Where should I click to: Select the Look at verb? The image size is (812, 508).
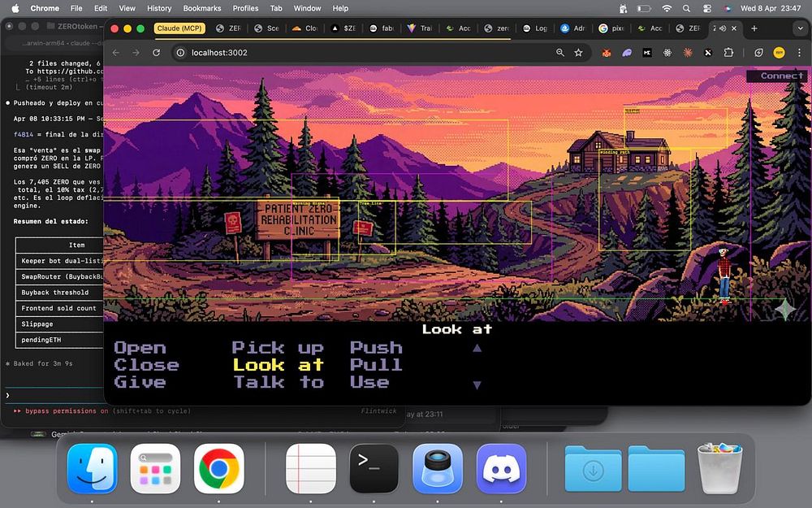pyautogui.click(x=279, y=365)
